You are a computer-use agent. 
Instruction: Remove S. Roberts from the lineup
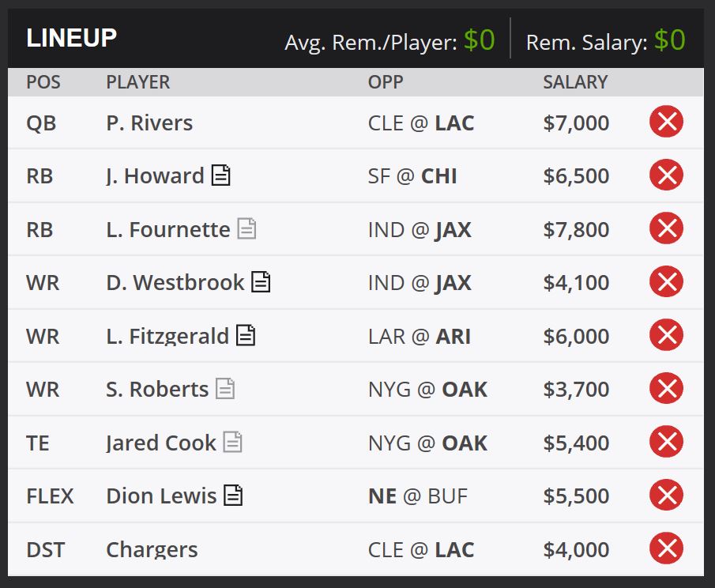click(666, 389)
